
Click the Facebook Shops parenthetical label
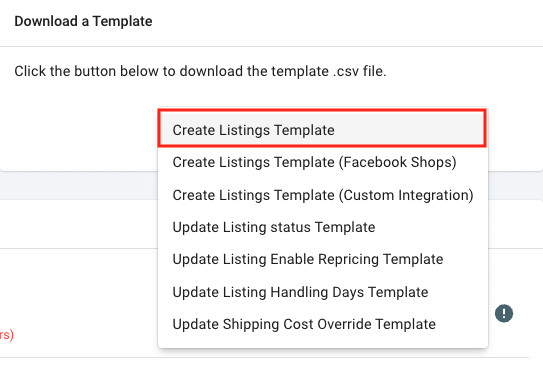tap(398, 162)
